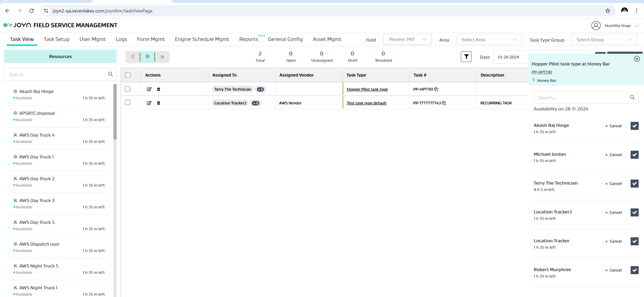Image resolution: width=644 pixels, height=297 pixels.
Task: Open the task filter funnel icon
Action: click(x=466, y=57)
